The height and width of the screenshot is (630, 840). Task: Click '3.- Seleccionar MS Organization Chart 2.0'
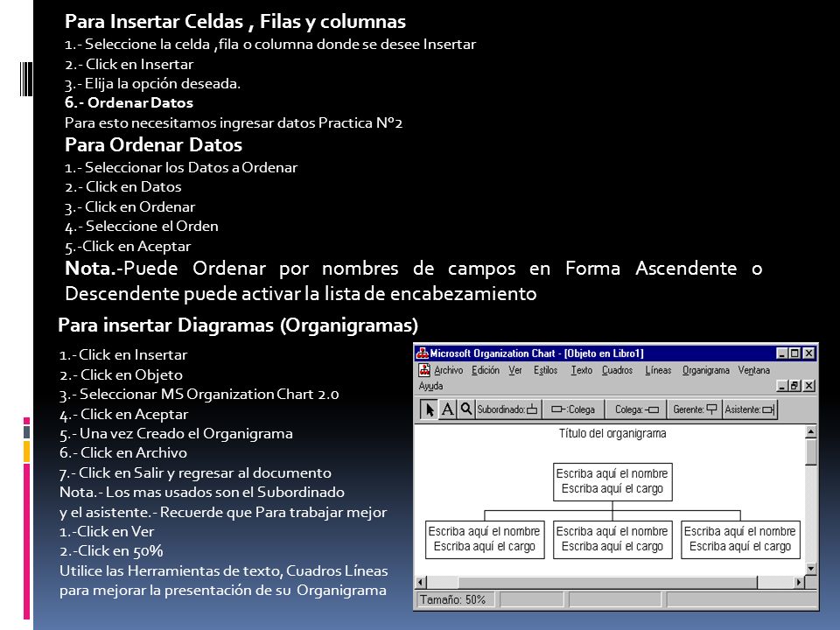(x=199, y=395)
